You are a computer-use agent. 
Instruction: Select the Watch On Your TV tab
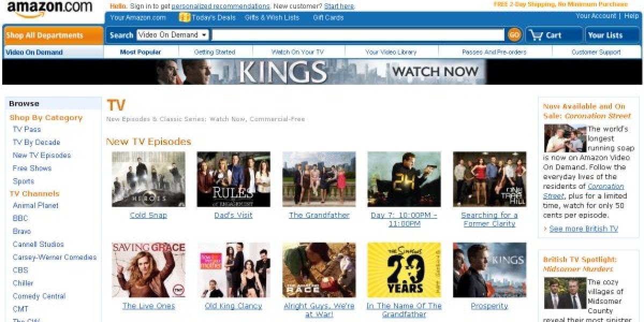click(297, 52)
